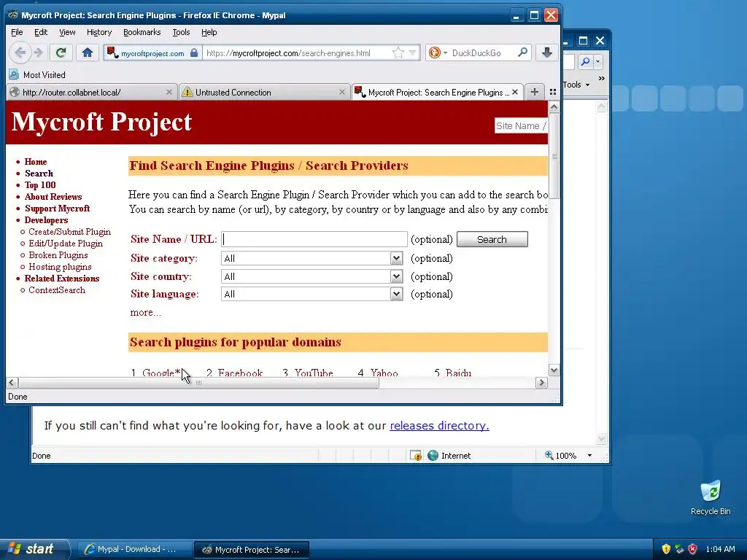Screen dimensions: 747x560
Task: Open the Edit menu
Action: [x=41, y=32]
